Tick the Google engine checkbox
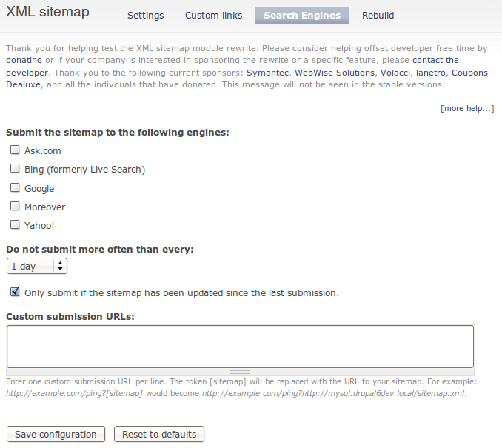The image size is (502, 448). point(15,187)
